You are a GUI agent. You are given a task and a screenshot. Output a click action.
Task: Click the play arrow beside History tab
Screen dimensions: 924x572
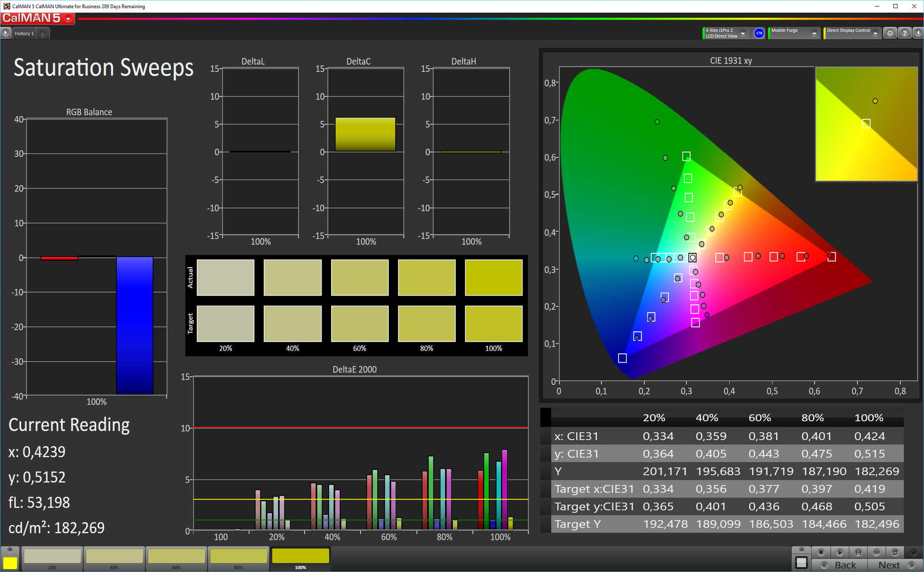tap(6, 33)
